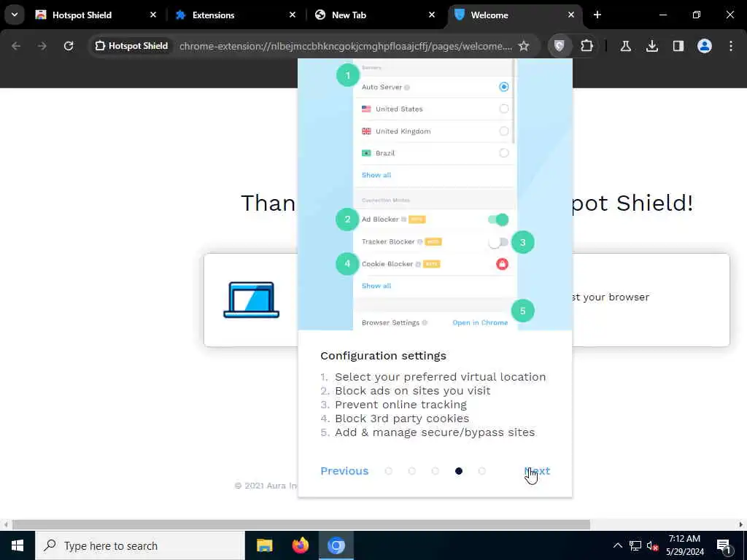Image resolution: width=747 pixels, height=560 pixels.
Task: Close the Hotspot Shield tab
Action: point(153,15)
